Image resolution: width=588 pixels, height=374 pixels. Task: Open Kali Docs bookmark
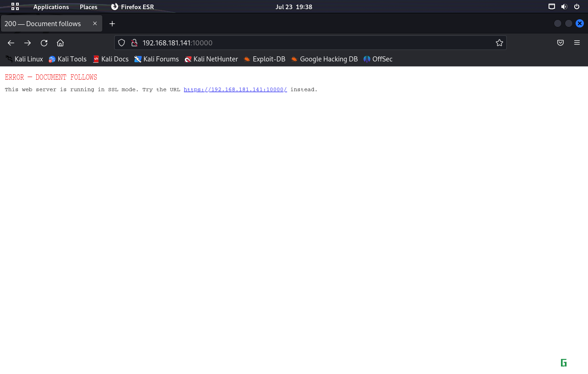pos(111,59)
